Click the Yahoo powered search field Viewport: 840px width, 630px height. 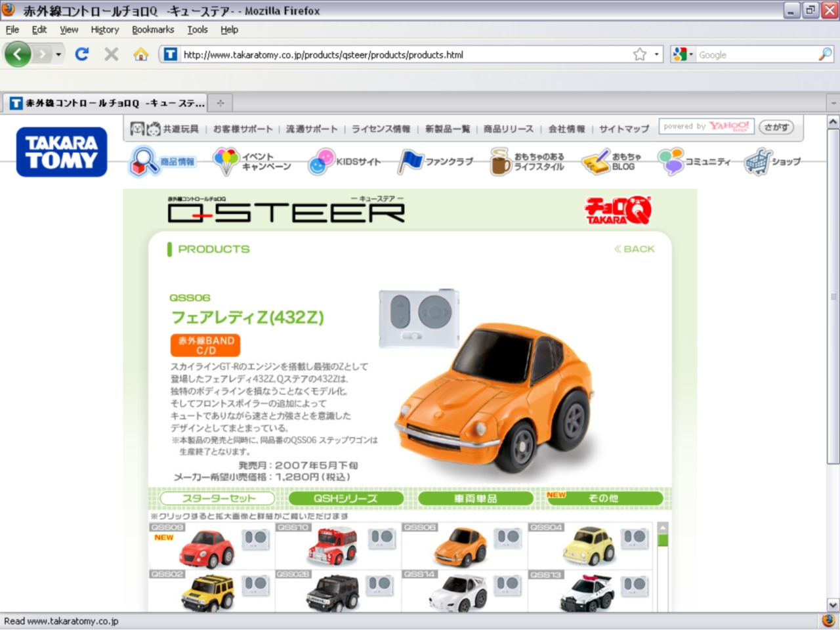(x=707, y=126)
